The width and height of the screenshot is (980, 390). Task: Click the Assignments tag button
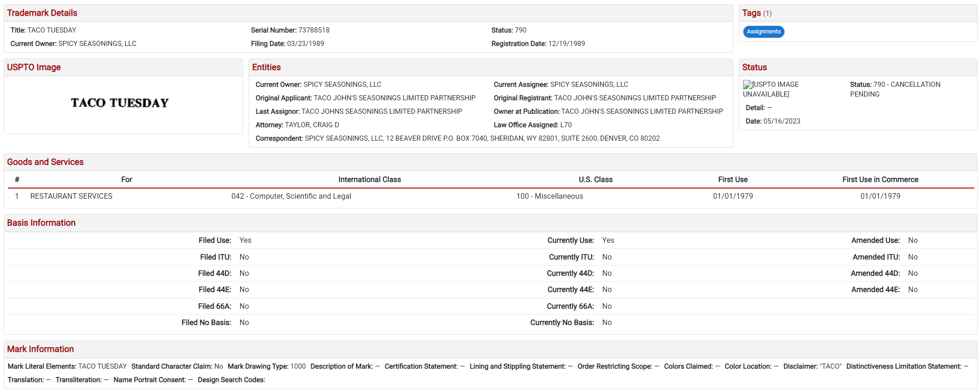pos(763,32)
